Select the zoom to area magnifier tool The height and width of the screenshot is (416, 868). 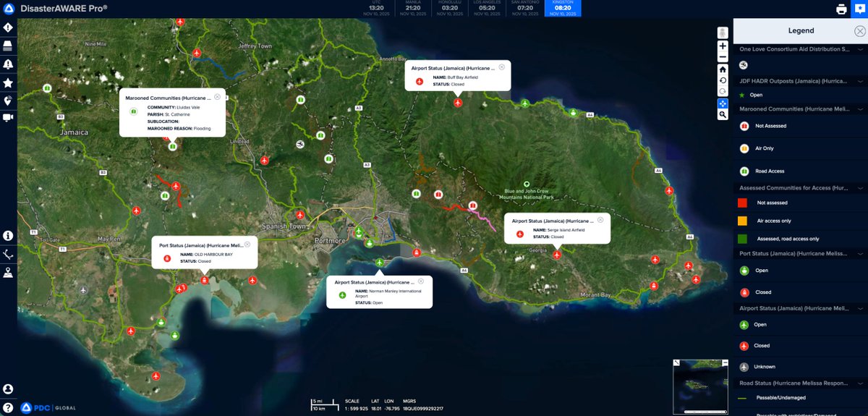[723, 114]
